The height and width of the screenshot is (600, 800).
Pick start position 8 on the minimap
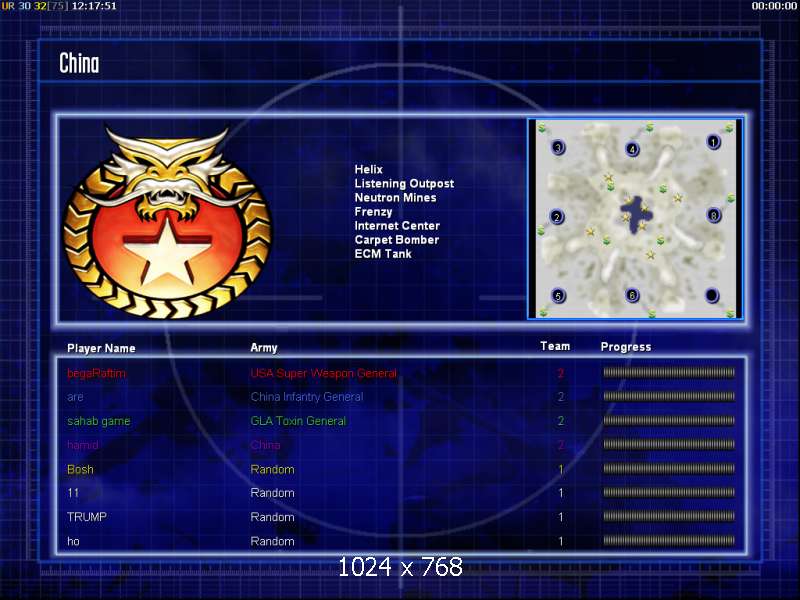tap(714, 215)
